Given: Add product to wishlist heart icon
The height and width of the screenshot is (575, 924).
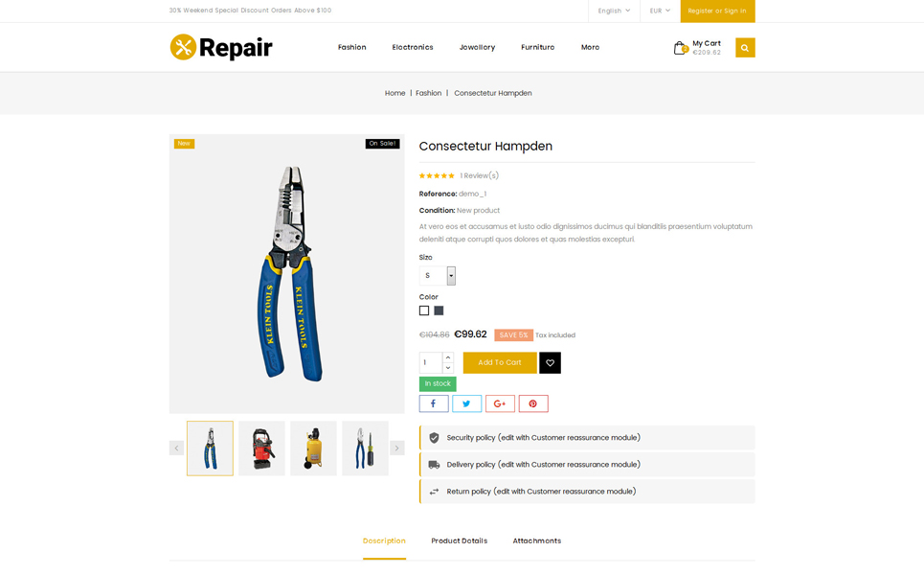Looking at the screenshot, I should (550, 362).
